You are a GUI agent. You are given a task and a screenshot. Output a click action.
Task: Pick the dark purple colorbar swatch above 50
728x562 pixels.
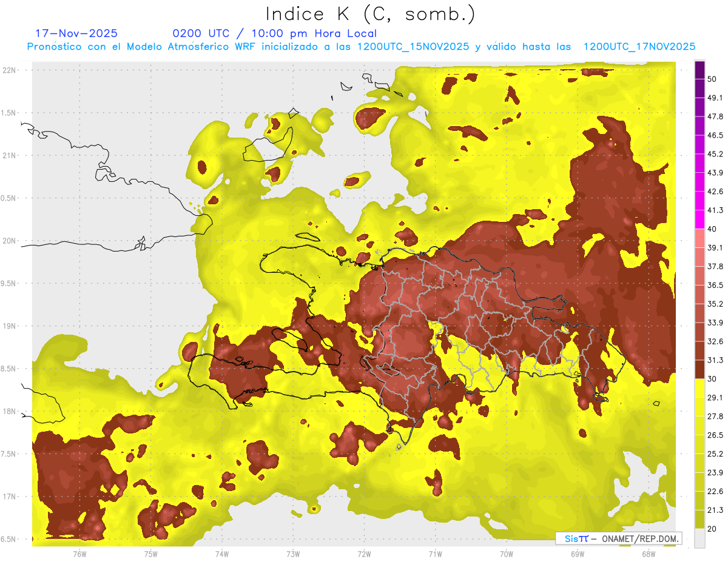pyautogui.click(x=699, y=71)
